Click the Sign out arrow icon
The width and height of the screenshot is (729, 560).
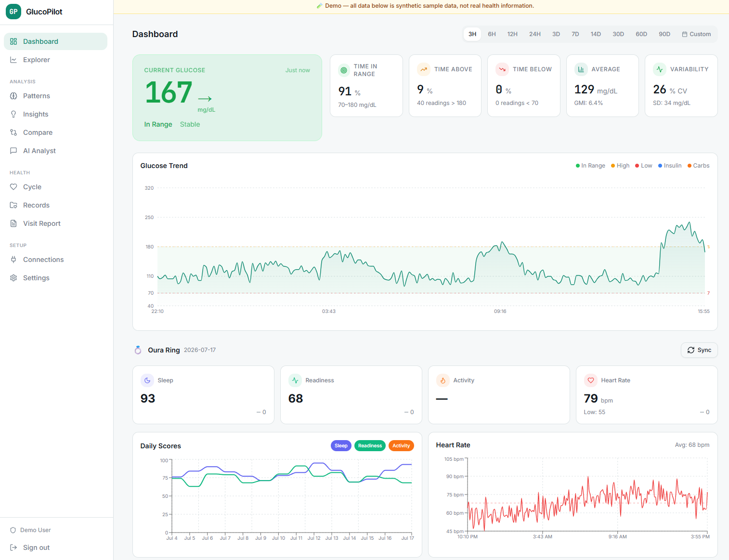click(13, 547)
